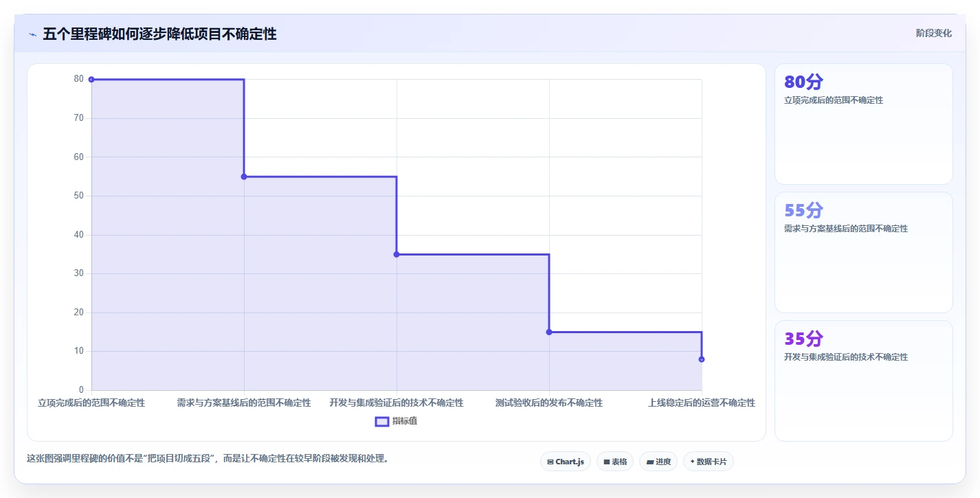Click the data point at value 55
Screen dimensions: 980x498
(x=244, y=177)
